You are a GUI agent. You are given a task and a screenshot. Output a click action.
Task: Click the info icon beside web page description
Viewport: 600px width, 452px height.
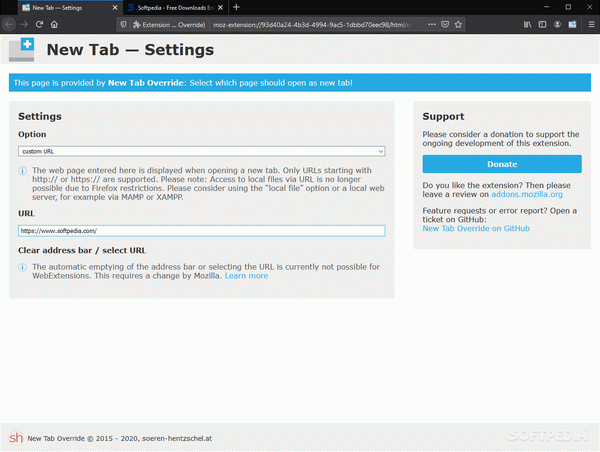click(23, 171)
